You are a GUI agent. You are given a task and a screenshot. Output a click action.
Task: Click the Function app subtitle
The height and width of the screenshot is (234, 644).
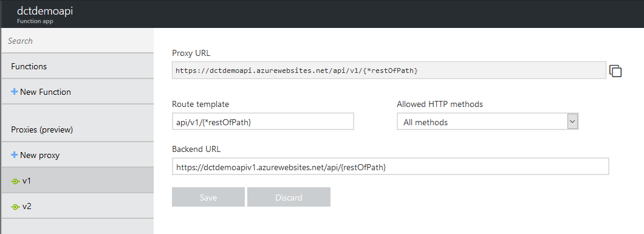pyautogui.click(x=35, y=21)
